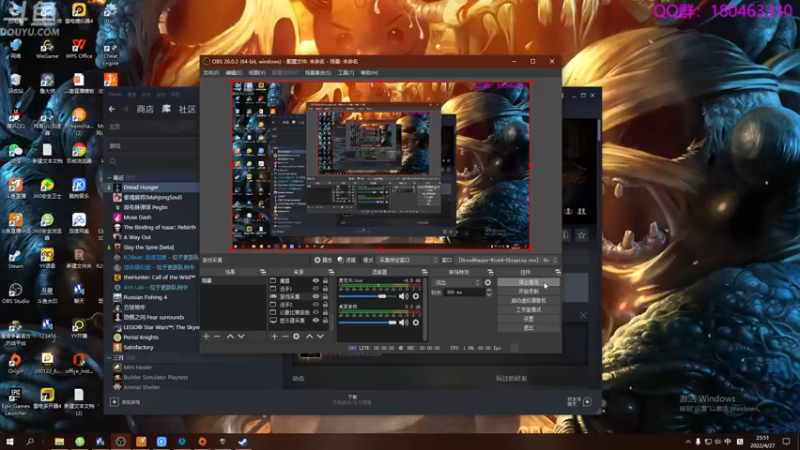800x450 pixels.
Task: Open 麦克风/Aux audio settings gear
Action: [x=416, y=296]
